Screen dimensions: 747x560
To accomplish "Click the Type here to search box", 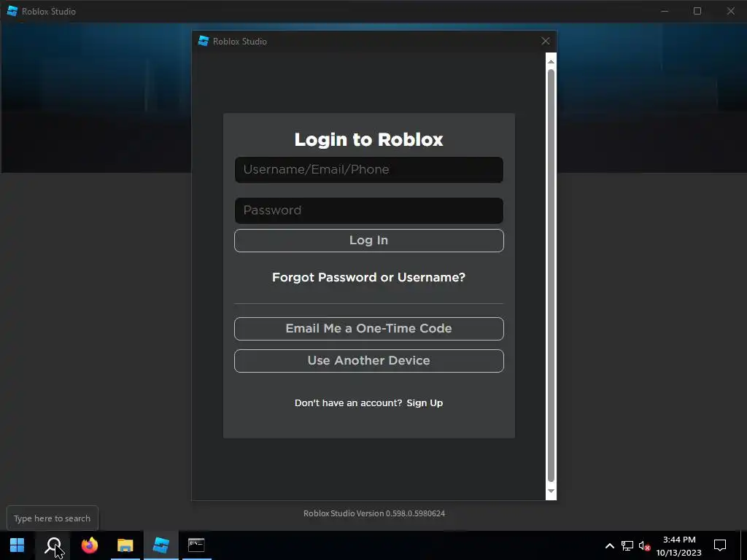I will click(53, 518).
